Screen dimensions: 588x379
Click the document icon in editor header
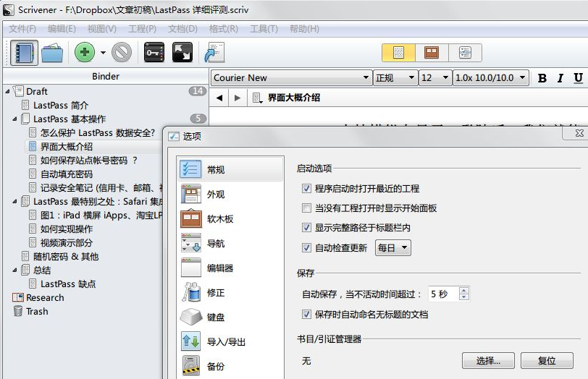point(257,98)
